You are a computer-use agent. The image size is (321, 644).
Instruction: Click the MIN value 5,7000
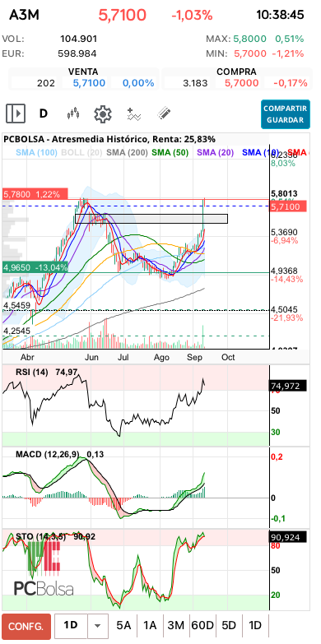(249, 53)
